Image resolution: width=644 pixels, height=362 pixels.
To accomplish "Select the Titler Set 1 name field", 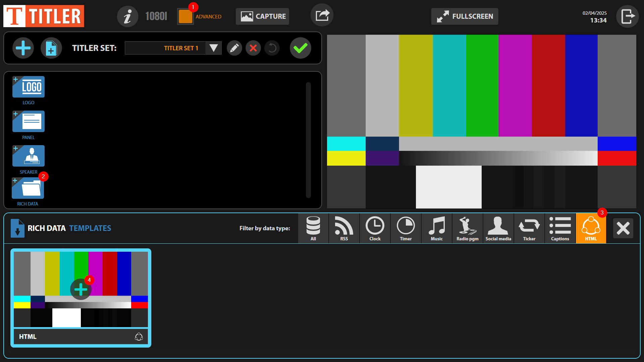I will 165,48.
